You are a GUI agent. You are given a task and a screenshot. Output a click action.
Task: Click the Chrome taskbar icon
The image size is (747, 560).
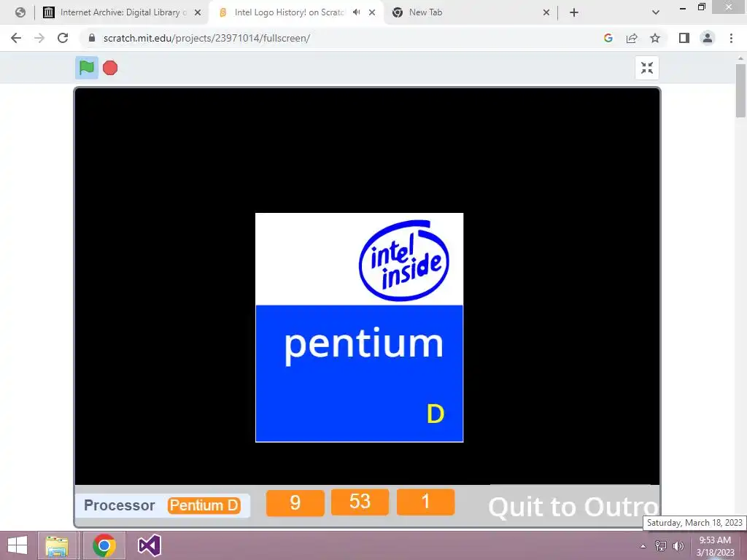point(104,545)
